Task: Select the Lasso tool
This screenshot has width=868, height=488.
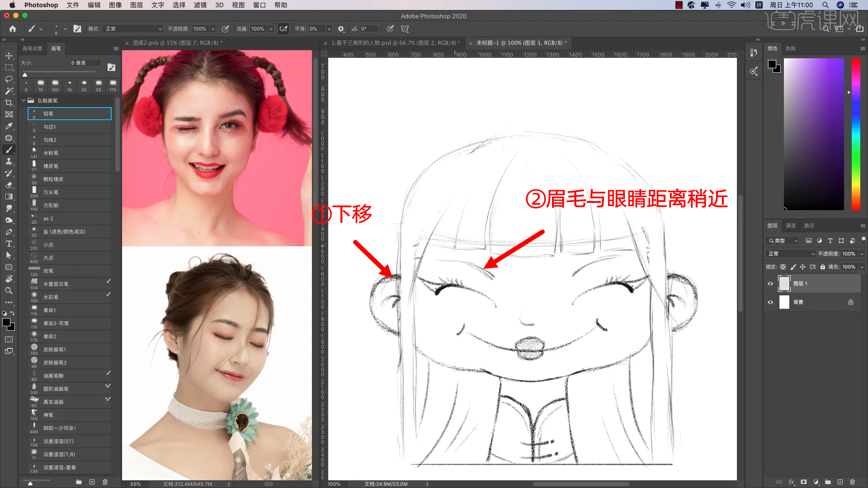Action: [x=9, y=79]
